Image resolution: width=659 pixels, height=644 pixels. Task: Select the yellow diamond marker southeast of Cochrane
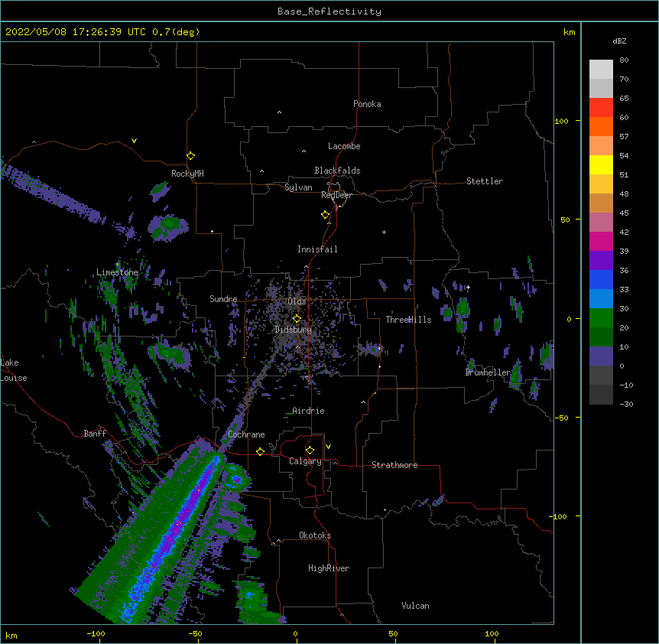click(260, 451)
